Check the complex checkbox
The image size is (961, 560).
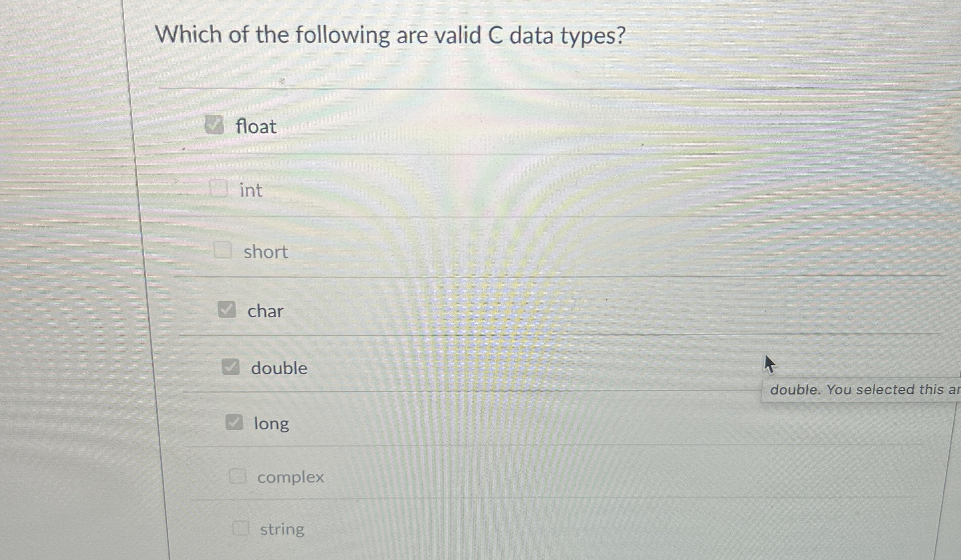[239, 475]
